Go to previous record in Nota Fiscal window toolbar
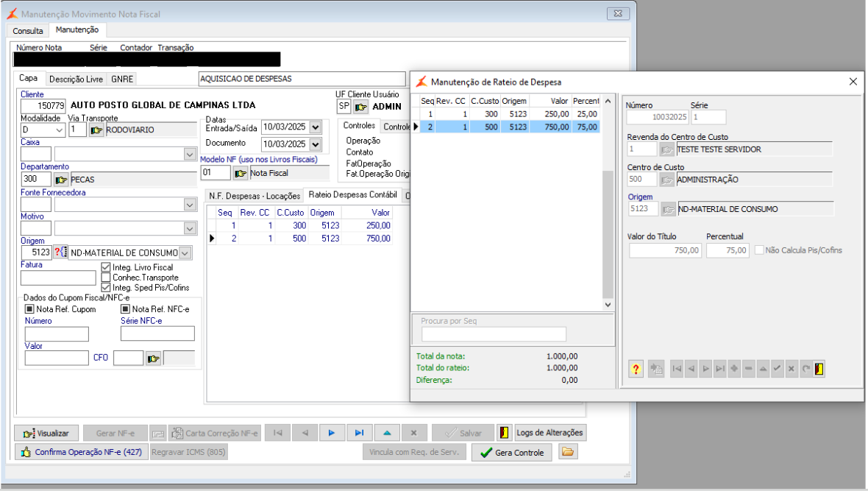This screenshot has width=868, height=491. [305, 433]
